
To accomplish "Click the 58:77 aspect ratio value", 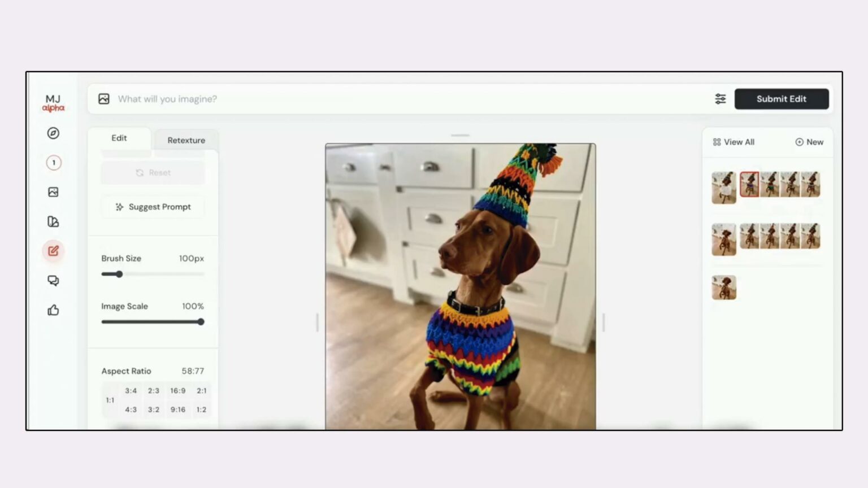I will click(193, 371).
